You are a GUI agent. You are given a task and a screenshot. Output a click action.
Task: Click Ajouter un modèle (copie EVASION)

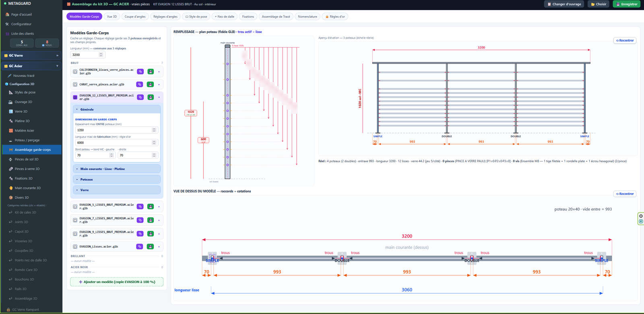pyautogui.click(x=117, y=282)
